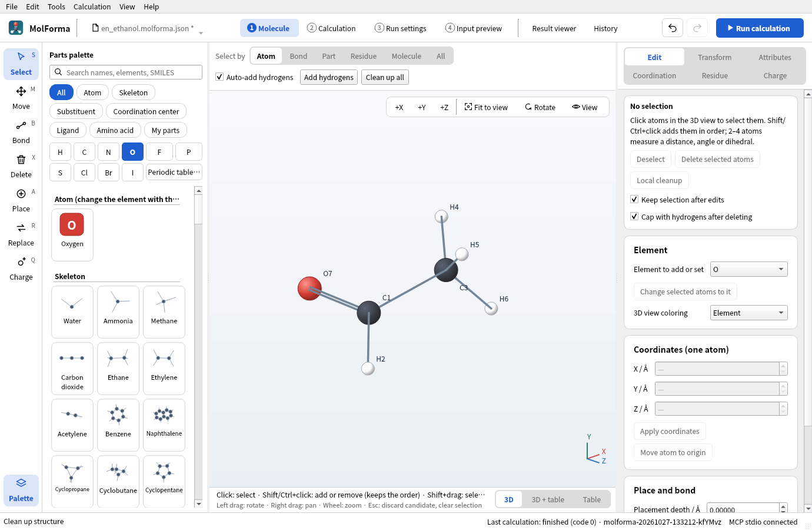Insert the Water skeleton thumbnail
Screen dimensions: 812x530
72,312
